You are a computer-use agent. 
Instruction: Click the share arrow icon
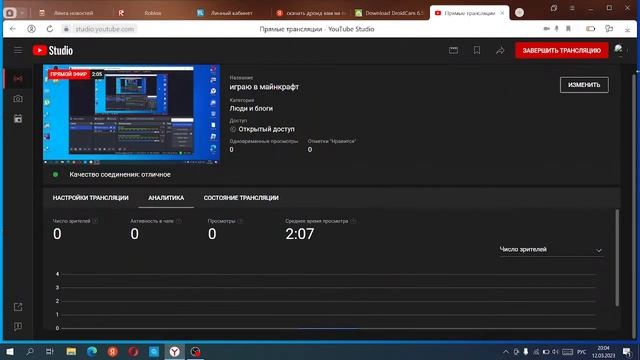point(500,51)
